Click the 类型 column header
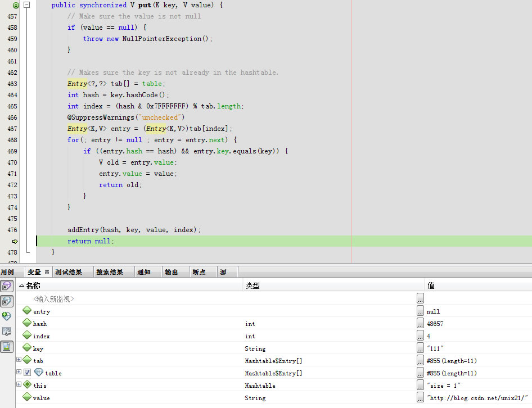Image resolution: width=532 pixels, height=408 pixels. (x=334, y=285)
